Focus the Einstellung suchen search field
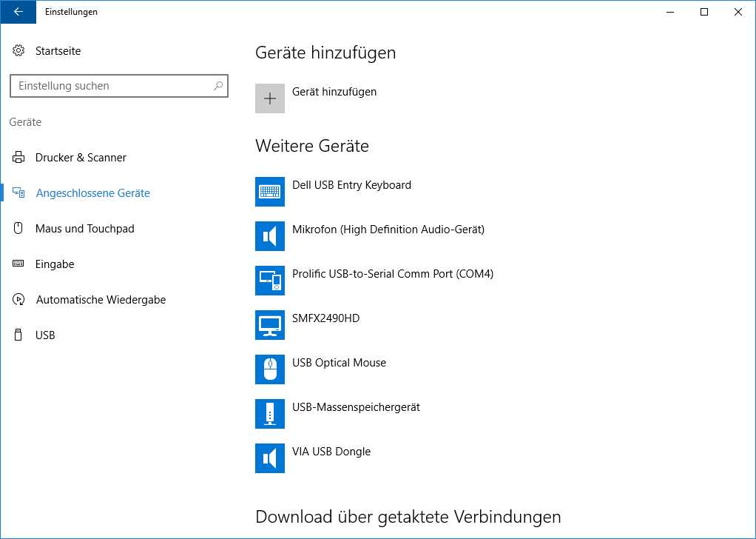The height and width of the screenshot is (539, 756). pos(118,86)
